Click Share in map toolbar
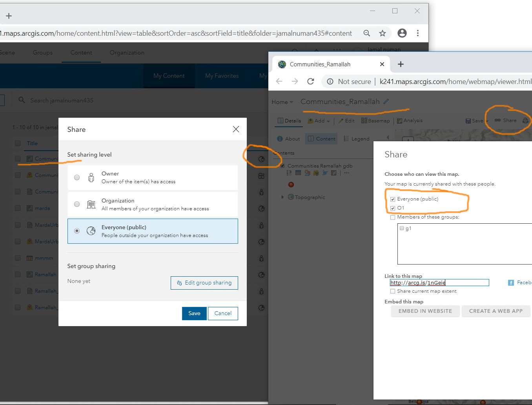Viewport: 532px width, 405px height. point(505,120)
